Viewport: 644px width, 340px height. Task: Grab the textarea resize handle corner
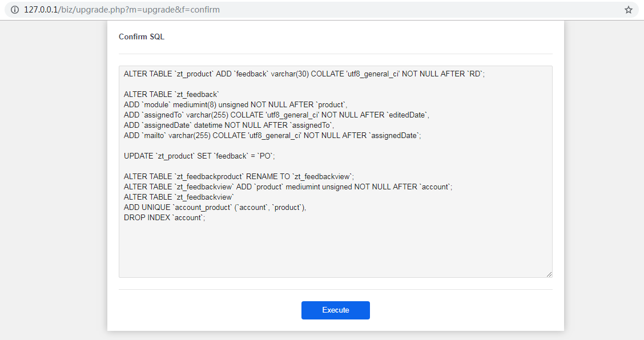(549, 274)
